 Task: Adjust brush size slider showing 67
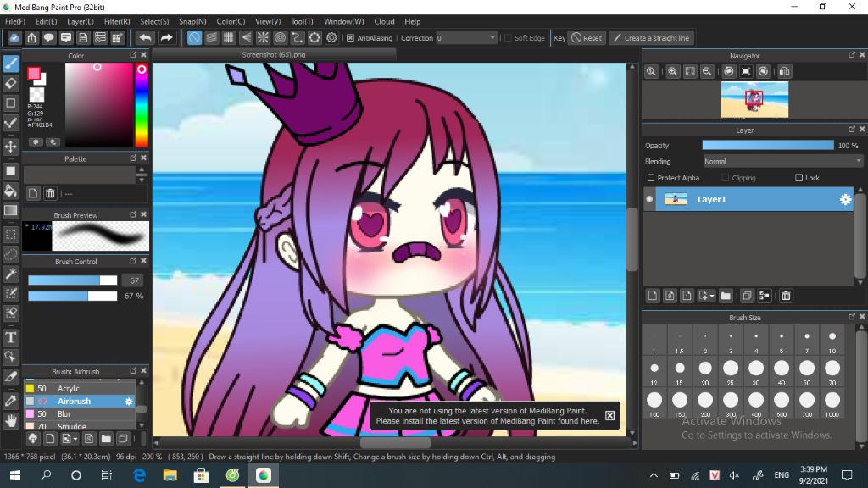(x=73, y=280)
